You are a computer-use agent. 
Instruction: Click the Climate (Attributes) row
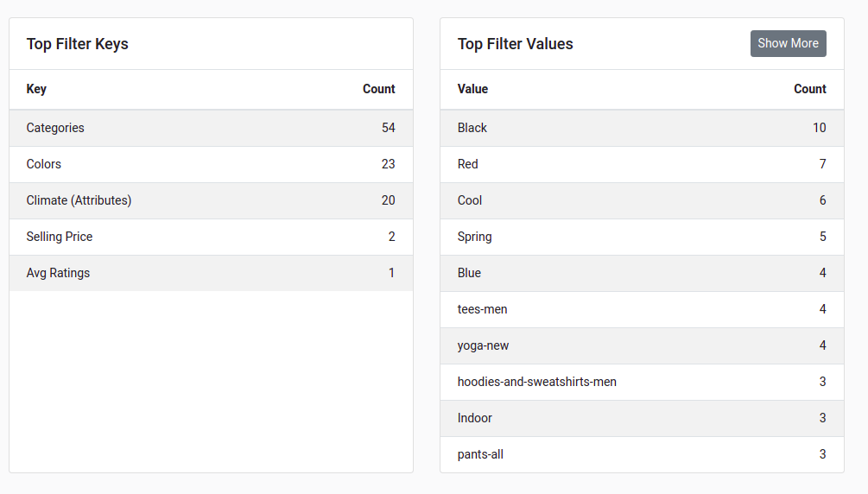point(211,200)
